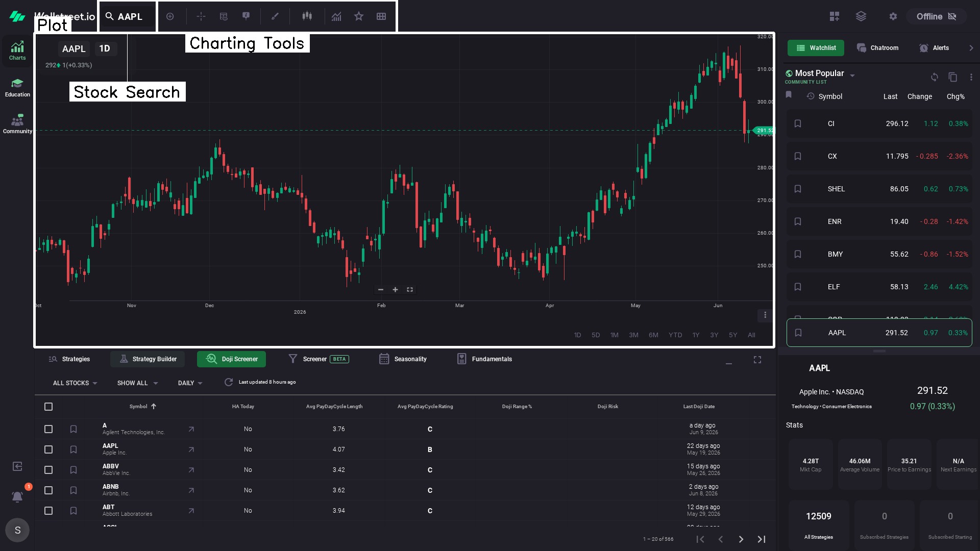Viewport: 980px width, 551px height.
Task: Open the Strategy Builder tab
Action: point(148,359)
